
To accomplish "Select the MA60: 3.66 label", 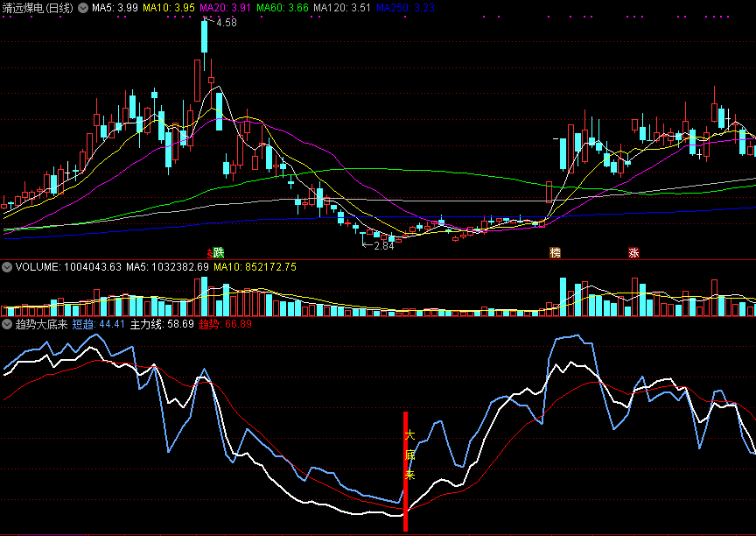I will click(283, 8).
